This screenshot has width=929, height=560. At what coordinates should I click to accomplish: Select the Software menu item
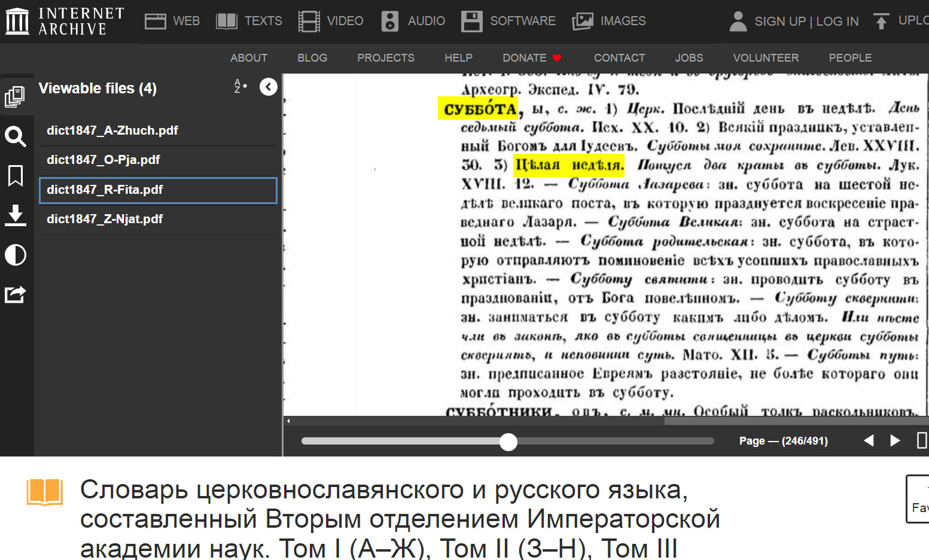point(523,21)
